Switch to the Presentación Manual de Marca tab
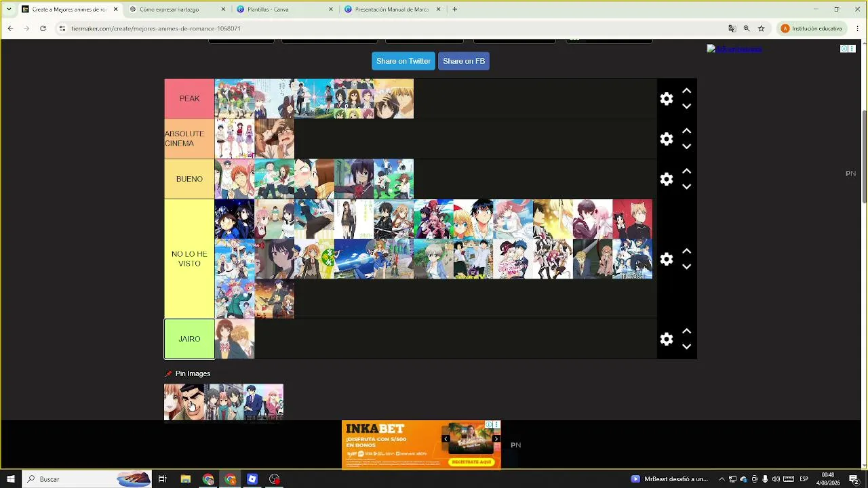The width and height of the screenshot is (868, 488). [391, 9]
